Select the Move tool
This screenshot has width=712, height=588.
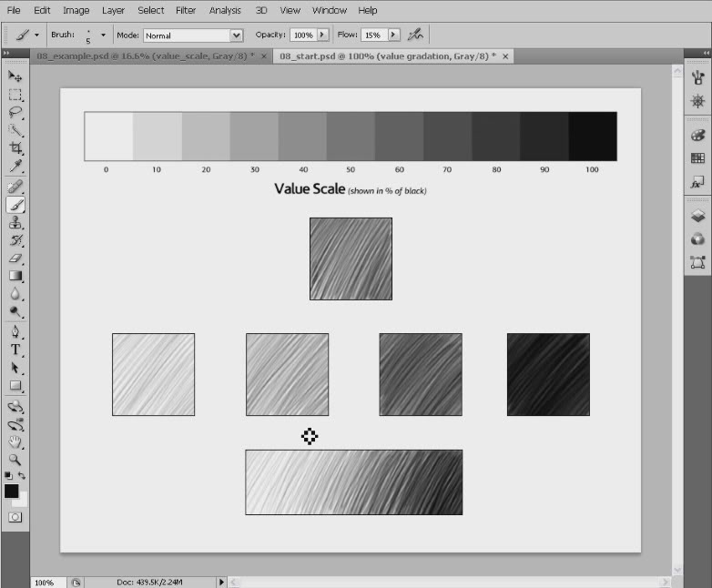[15, 76]
